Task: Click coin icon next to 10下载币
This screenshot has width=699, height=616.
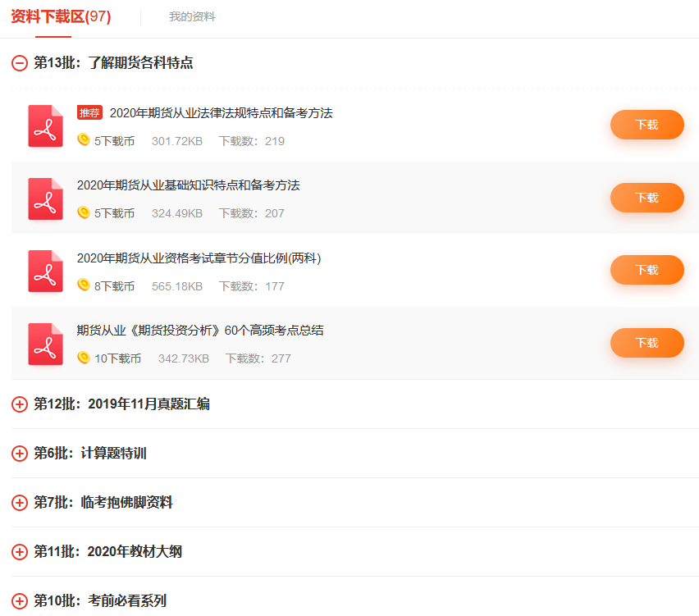Action: click(x=83, y=358)
